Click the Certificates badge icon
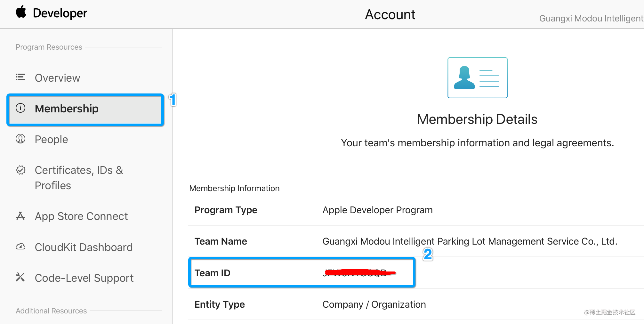Screen dimensions: 644x324 (20, 170)
